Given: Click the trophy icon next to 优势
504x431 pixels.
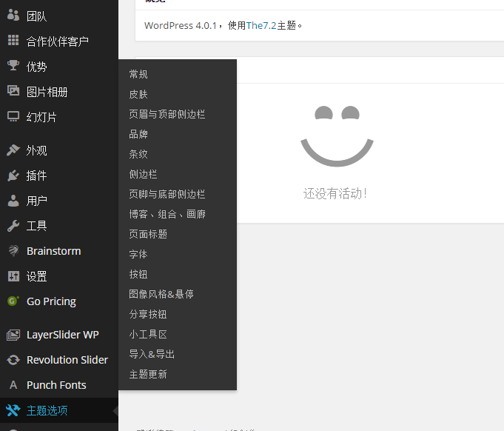Looking at the screenshot, I should pyautogui.click(x=13, y=66).
